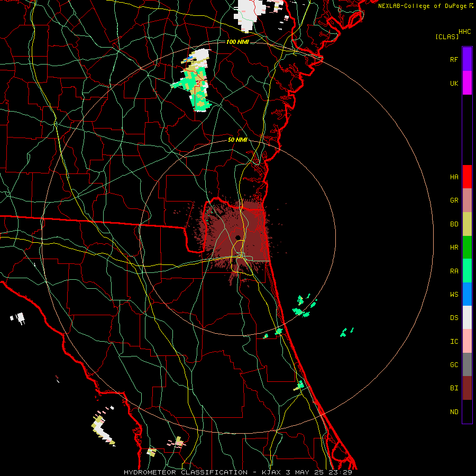Pick the dark green HR swatch
476x476 pixels.
coord(467,248)
